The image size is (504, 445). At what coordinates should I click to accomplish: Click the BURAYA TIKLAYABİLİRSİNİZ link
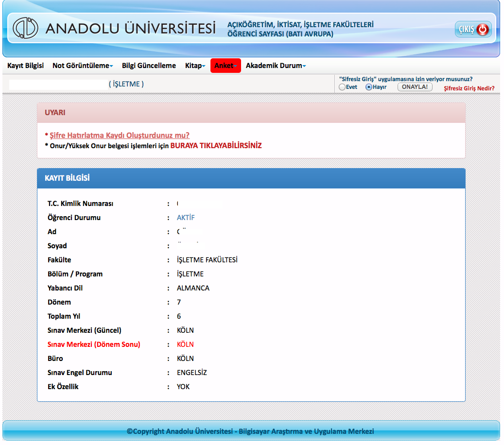[216, 146]
